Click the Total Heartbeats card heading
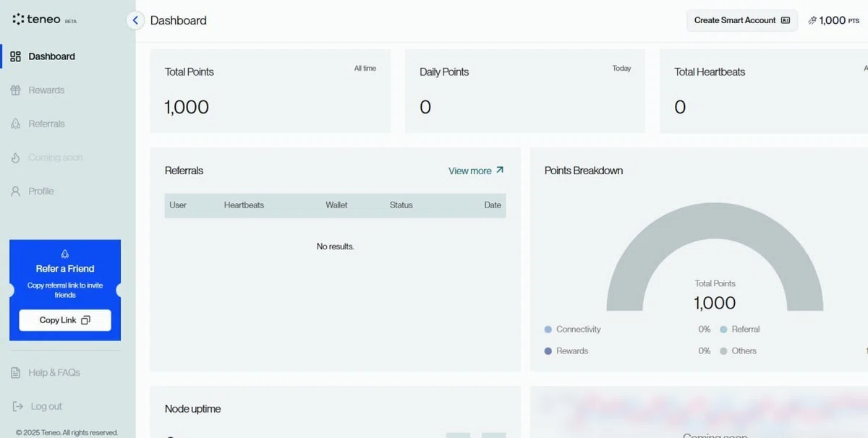The image size is (868, 438). [x=710, y=72]
